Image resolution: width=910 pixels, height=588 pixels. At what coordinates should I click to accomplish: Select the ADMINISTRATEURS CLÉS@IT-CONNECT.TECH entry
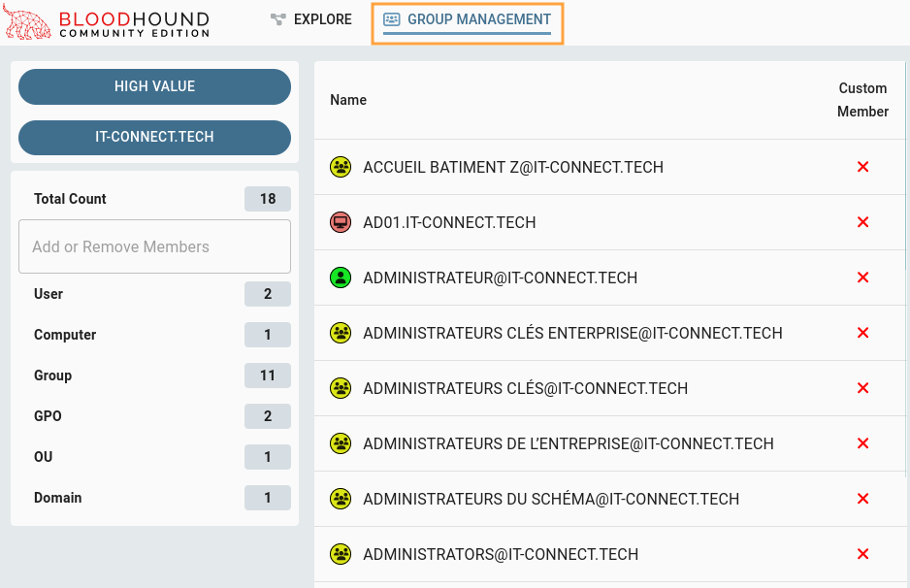[525, 388]
